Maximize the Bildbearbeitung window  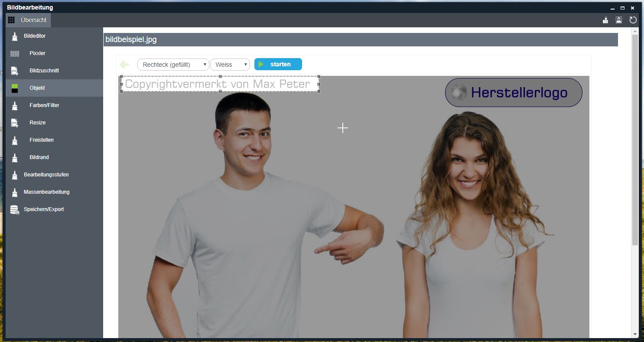[622, 8]
